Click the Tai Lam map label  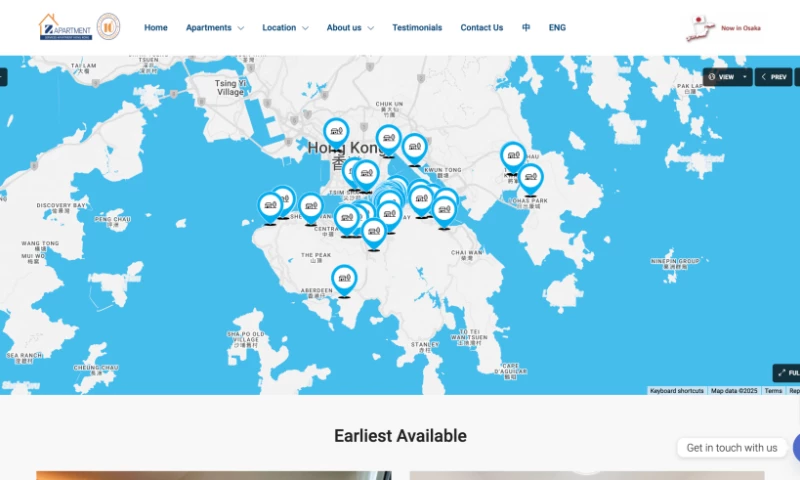pos(83,68)
